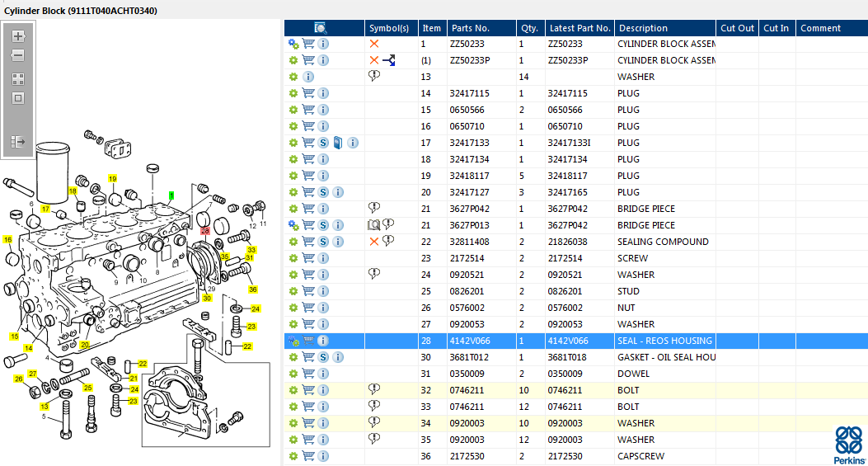Select callout 20 on the diagram
The height and width of the screenshot is (466, 868).
85,345
